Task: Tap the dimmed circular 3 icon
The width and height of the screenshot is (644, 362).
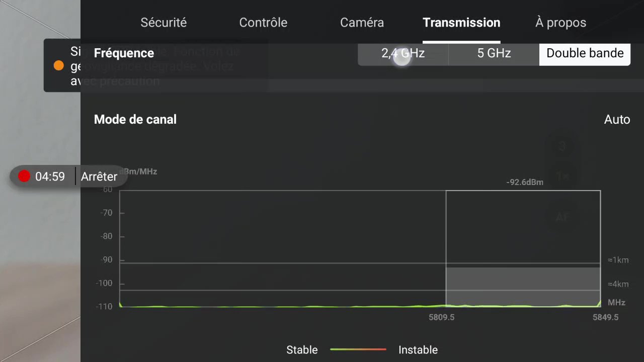Action: (x=562, y=146)
